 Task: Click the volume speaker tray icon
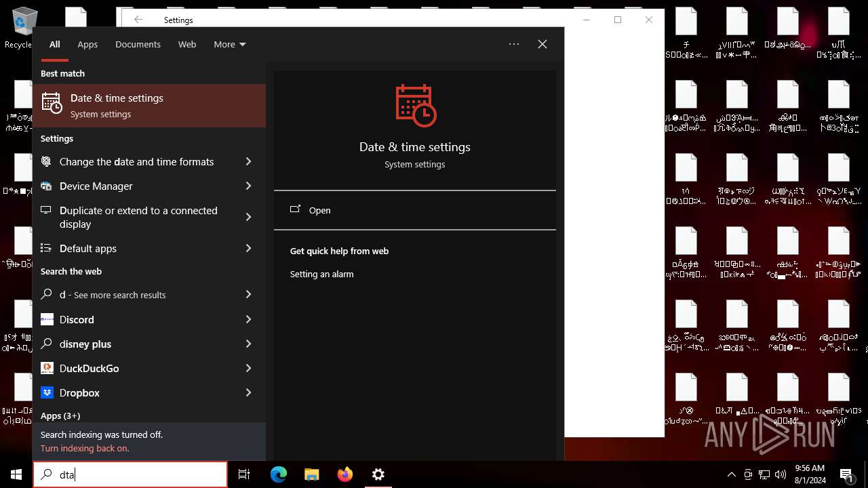click(781, 474)
